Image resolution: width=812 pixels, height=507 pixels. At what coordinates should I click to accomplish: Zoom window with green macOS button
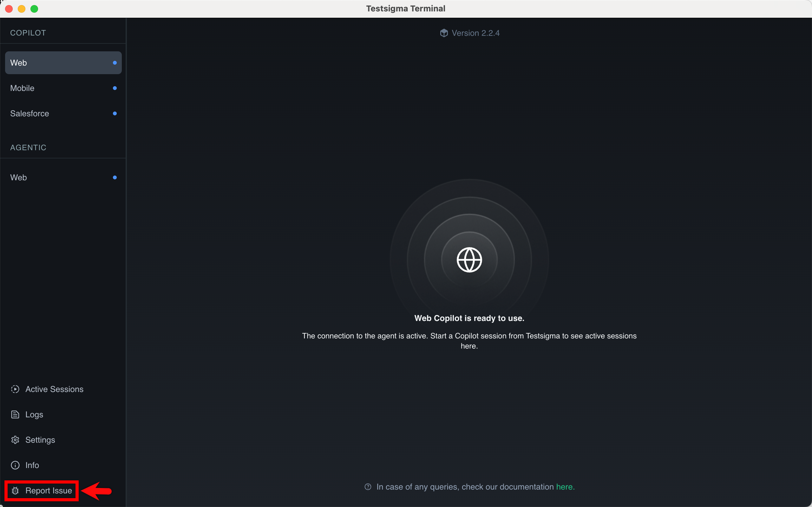pyautogui.click(x=34, y=9)
